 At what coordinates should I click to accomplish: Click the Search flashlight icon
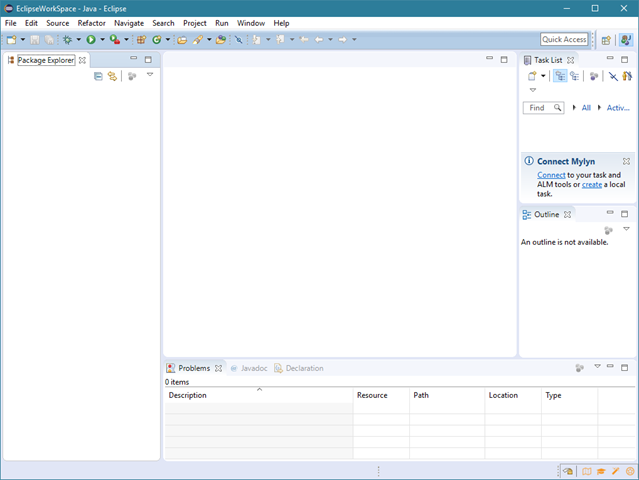[x=198, y=40]
